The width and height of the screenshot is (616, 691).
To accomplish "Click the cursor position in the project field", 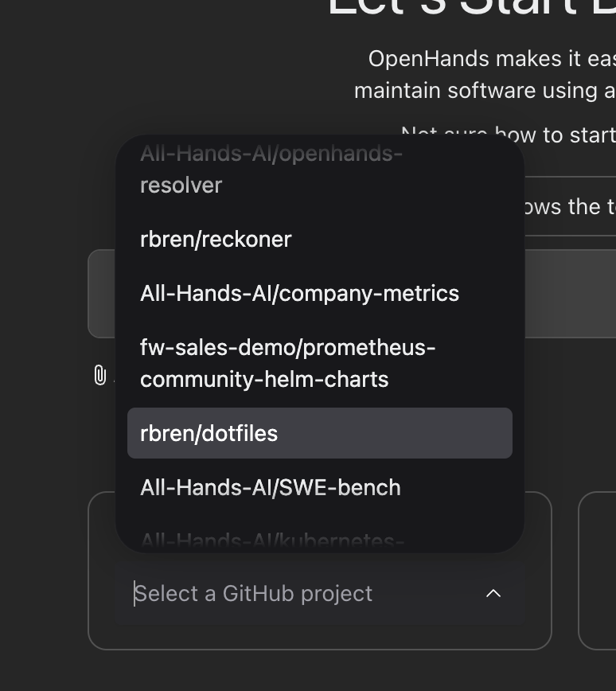I will 136,593.
